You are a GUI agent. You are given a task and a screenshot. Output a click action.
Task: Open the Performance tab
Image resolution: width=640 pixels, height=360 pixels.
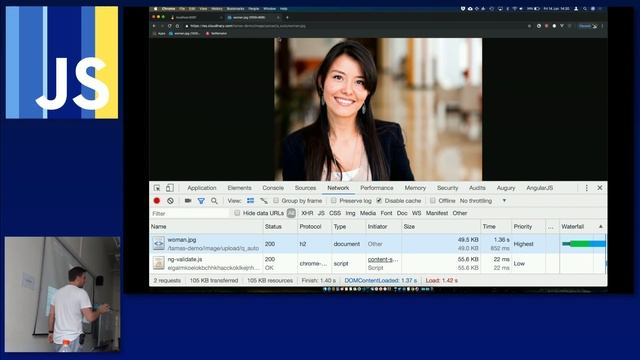point(377,188)
